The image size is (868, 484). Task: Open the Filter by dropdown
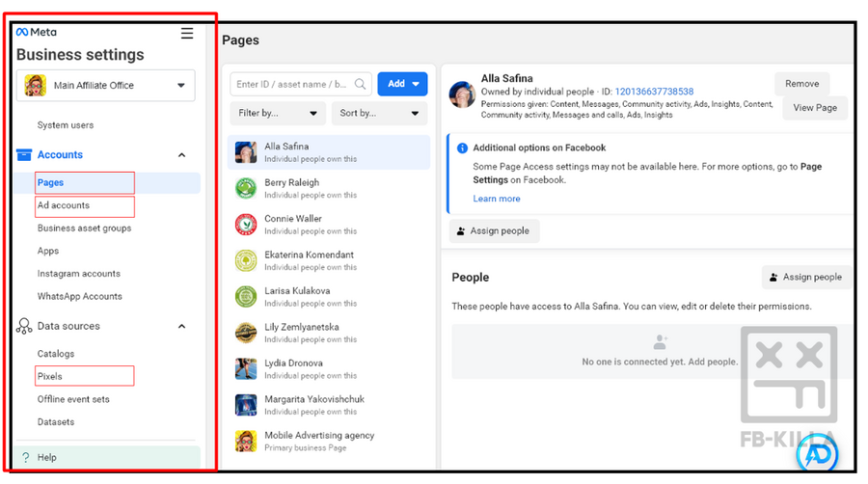point(278,114)
